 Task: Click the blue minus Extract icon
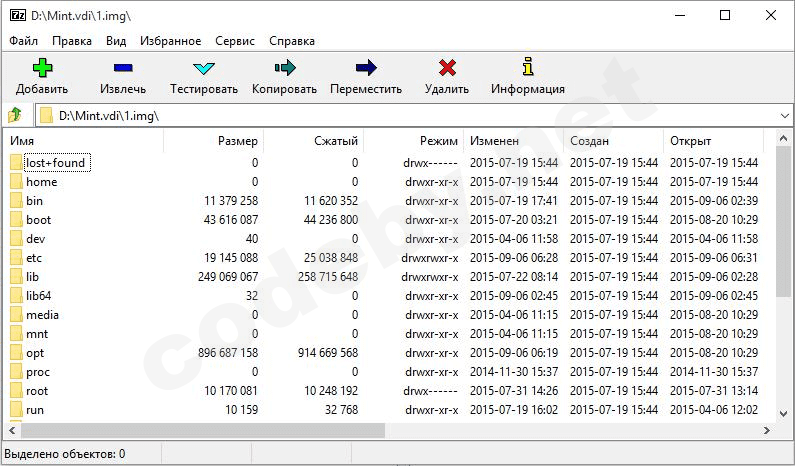pos(123,68)
